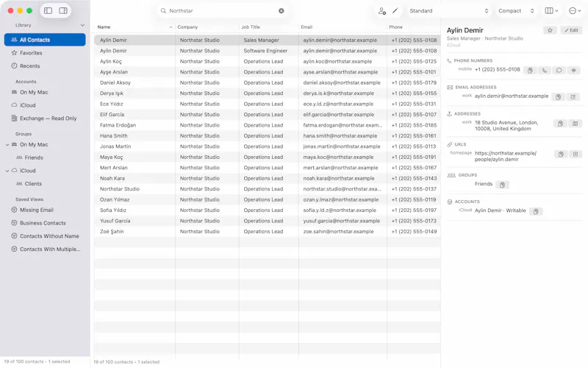Sort by the Name column header

click(135, 27)
